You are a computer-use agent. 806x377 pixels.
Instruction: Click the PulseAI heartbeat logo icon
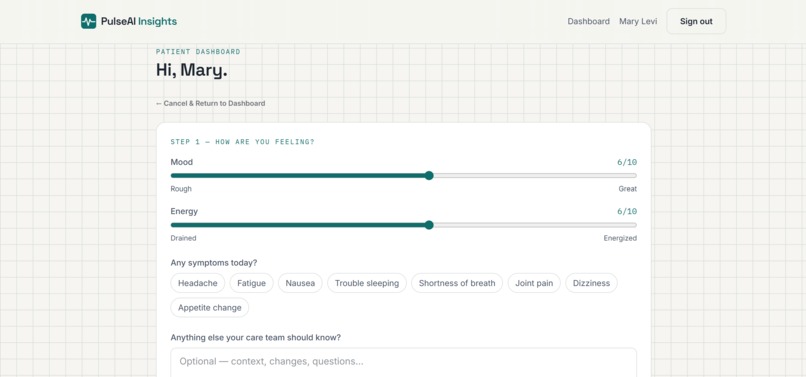pos(88,21)
